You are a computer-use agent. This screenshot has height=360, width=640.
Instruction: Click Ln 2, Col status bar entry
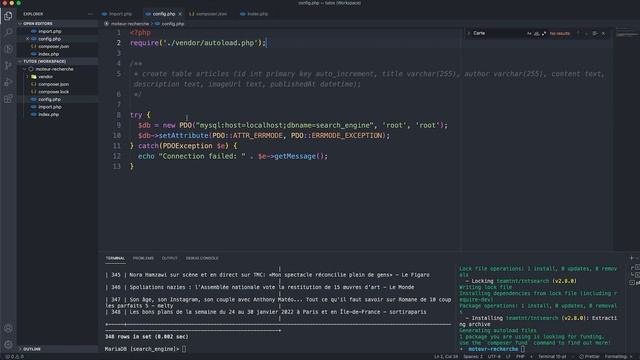pos(446,356)
